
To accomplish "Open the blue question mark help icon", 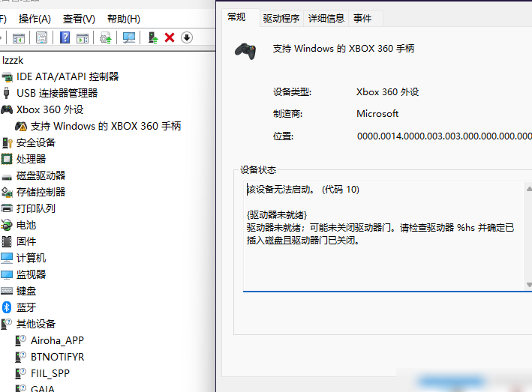I will pyautogui.click(x=65, y=37).
